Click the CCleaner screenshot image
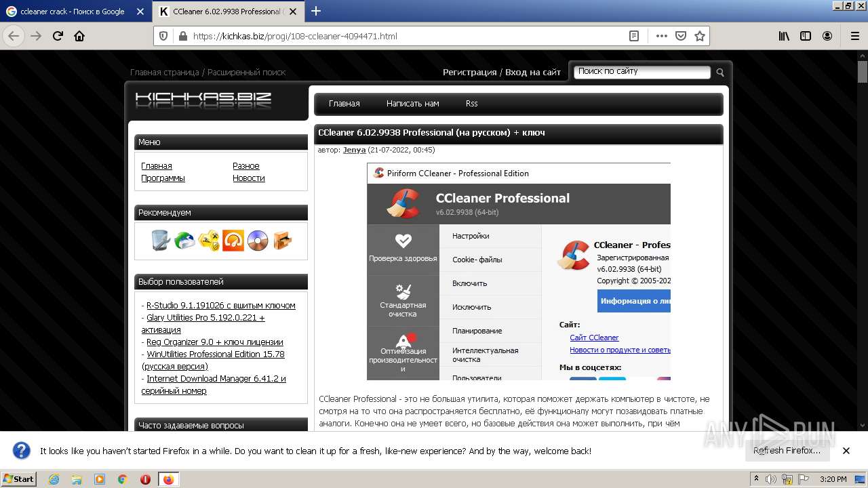 click(x=519, y=271)
